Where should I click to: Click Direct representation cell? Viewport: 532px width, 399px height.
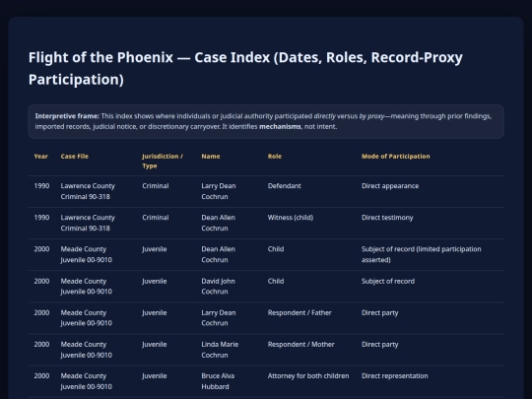pyautogui.click(x=395, y=376)
